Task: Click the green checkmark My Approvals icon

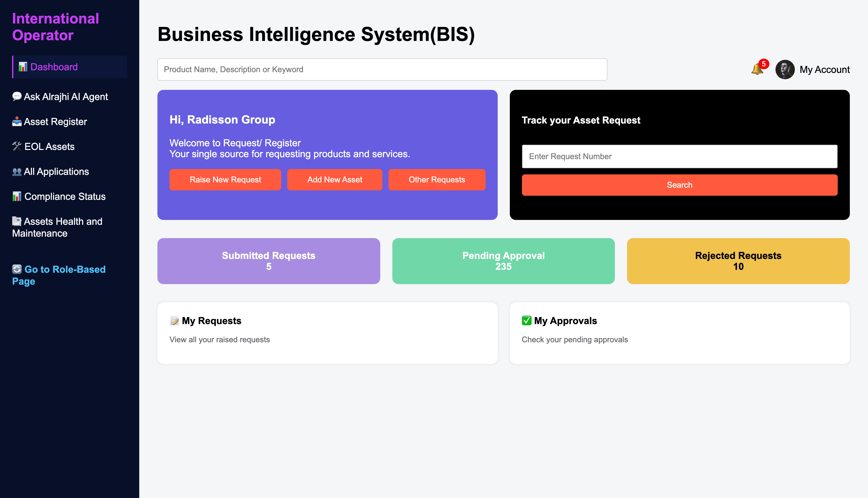Action: tap(527, 320)
